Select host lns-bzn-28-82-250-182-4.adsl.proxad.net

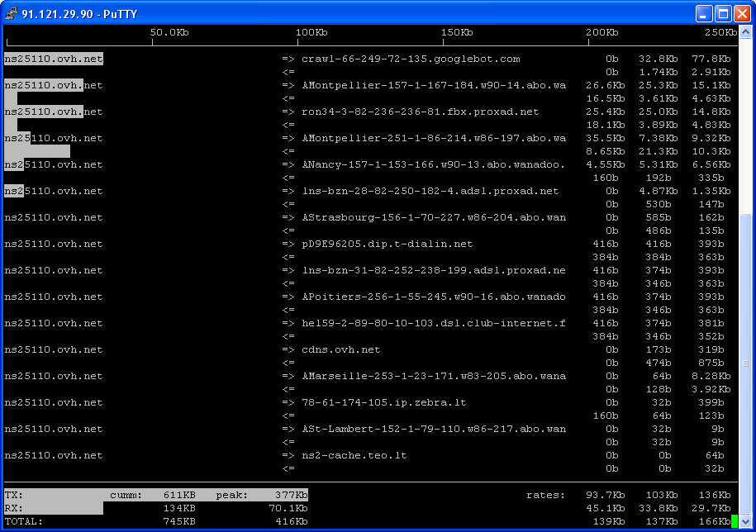(x=430, y=192)
